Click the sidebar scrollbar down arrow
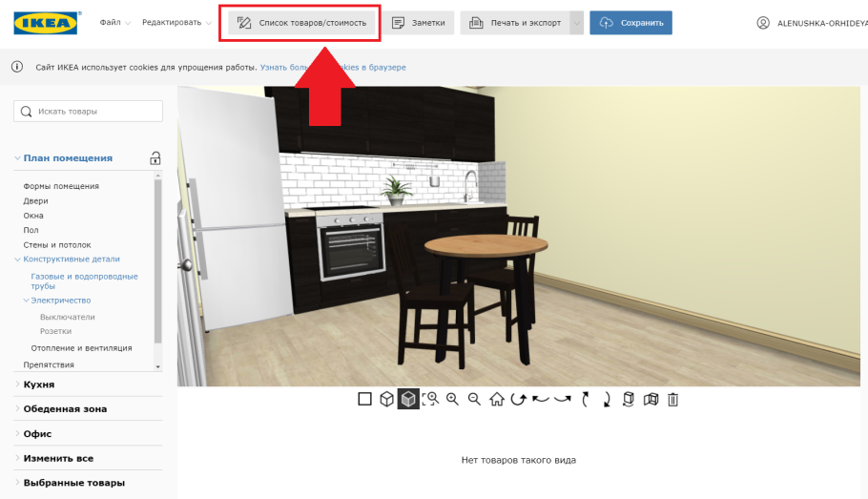 coord(158,366)
